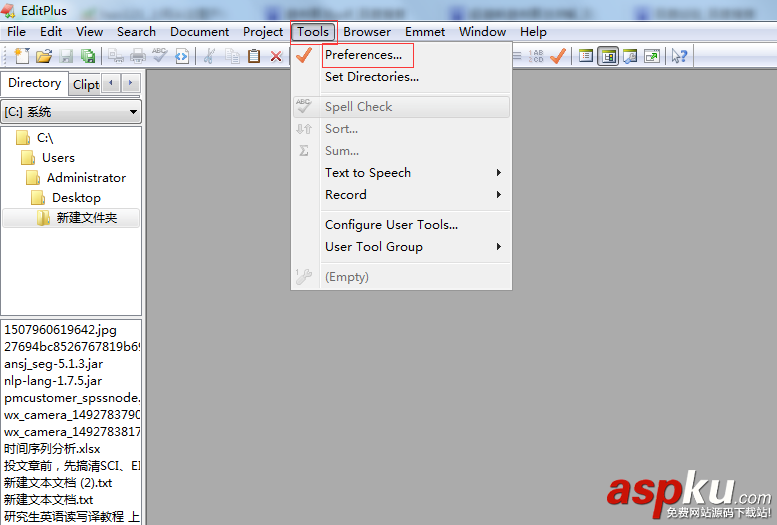Open the Window menu
Screen dimensions: 777x525
483,32
